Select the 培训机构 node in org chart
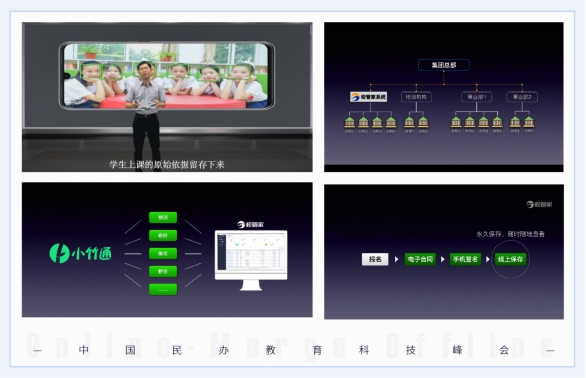 pyautogui.click(x=416, y=97)
